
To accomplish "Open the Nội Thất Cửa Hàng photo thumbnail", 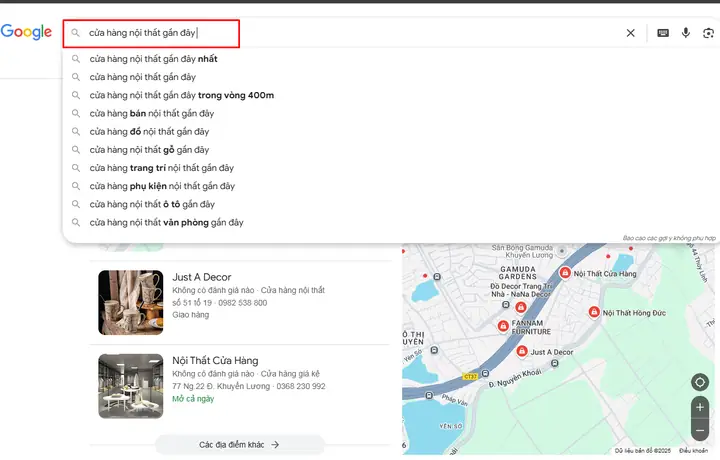I will [x=130, y=386].
